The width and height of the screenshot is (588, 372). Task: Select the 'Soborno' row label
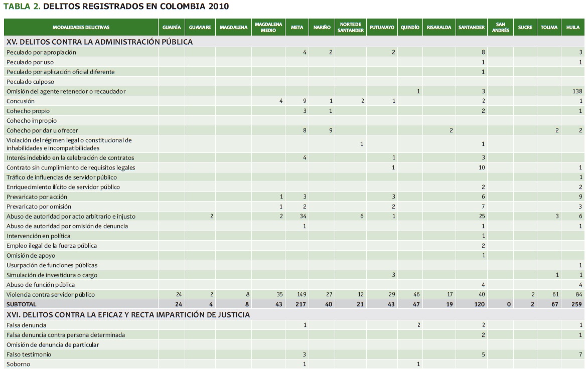tap(19, 364)
